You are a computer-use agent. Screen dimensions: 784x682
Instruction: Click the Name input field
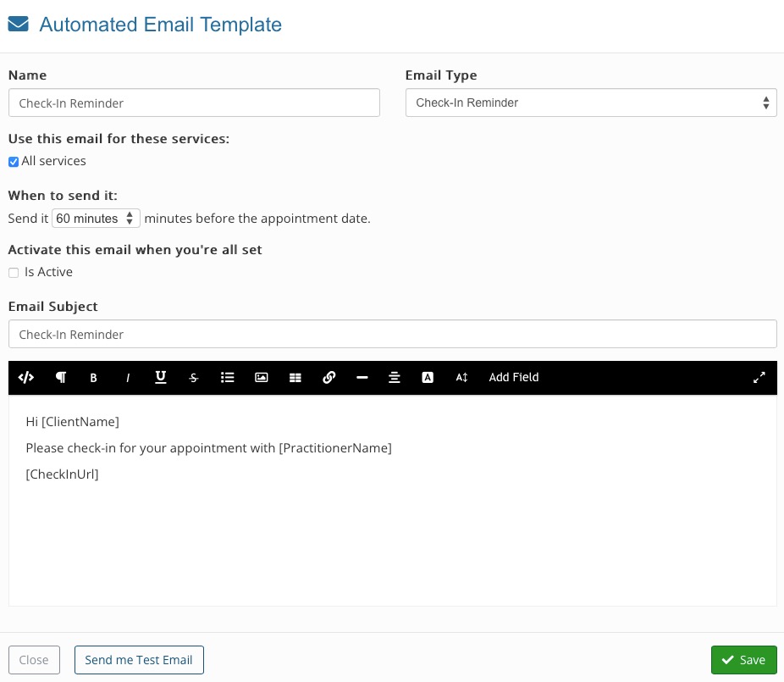point(194,103)
